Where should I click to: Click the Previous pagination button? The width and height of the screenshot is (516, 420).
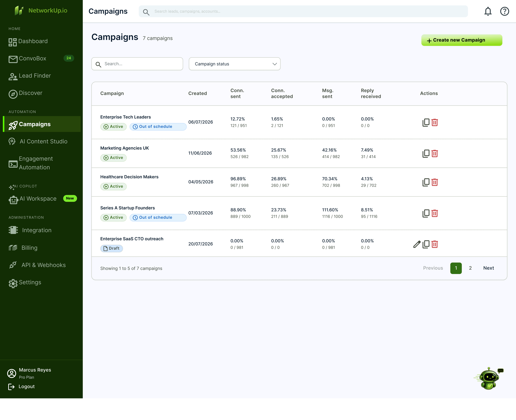(x=433, y=268)
